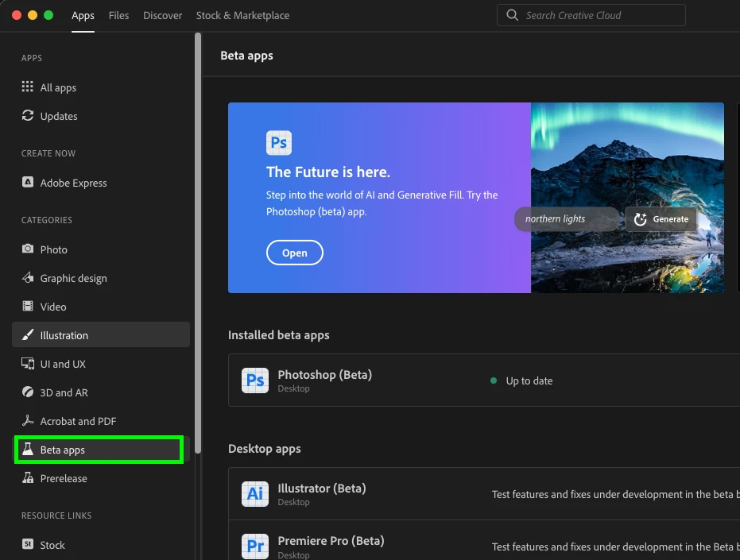Screen dimensions: 740x560
Task: Click the Acrobat and PDF icon
Action: (x=27, y=420)
